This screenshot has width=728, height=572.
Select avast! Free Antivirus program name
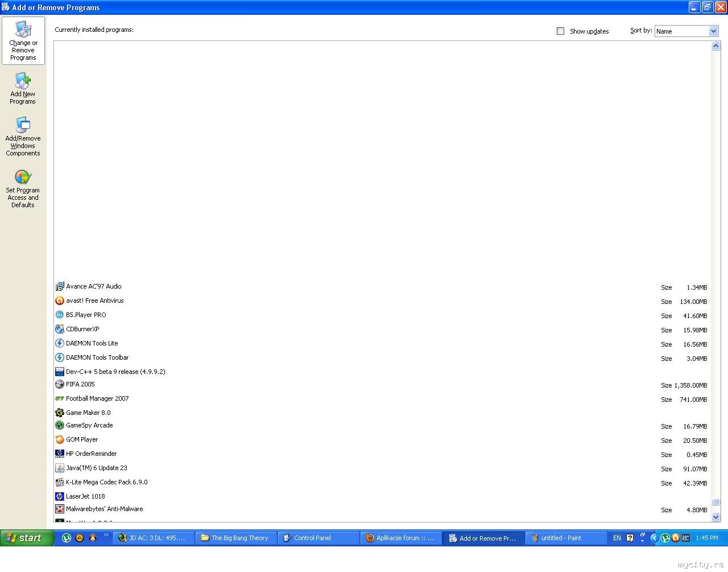click(95, 301)
